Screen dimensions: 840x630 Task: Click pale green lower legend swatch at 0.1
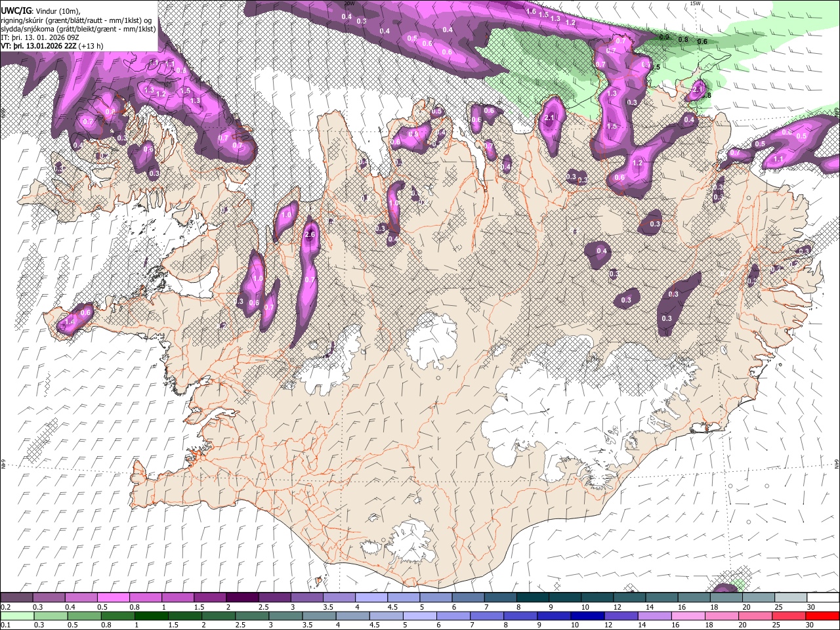[17, 616]
